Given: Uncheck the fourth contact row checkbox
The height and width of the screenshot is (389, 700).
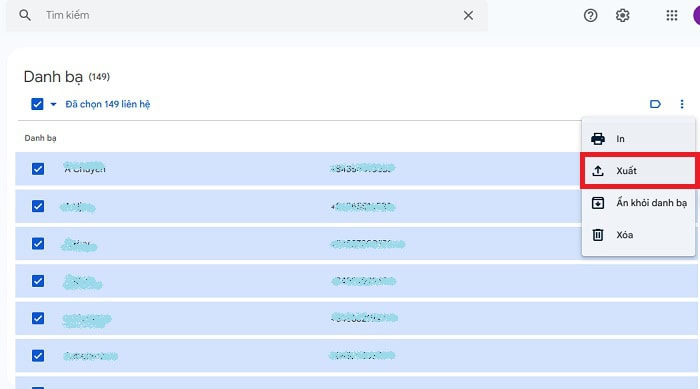Looking at the screenshot, I should (x=38, y=281).
